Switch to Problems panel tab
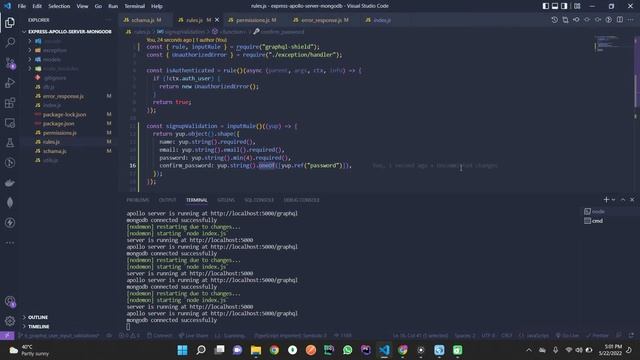 tap(138, 200)
